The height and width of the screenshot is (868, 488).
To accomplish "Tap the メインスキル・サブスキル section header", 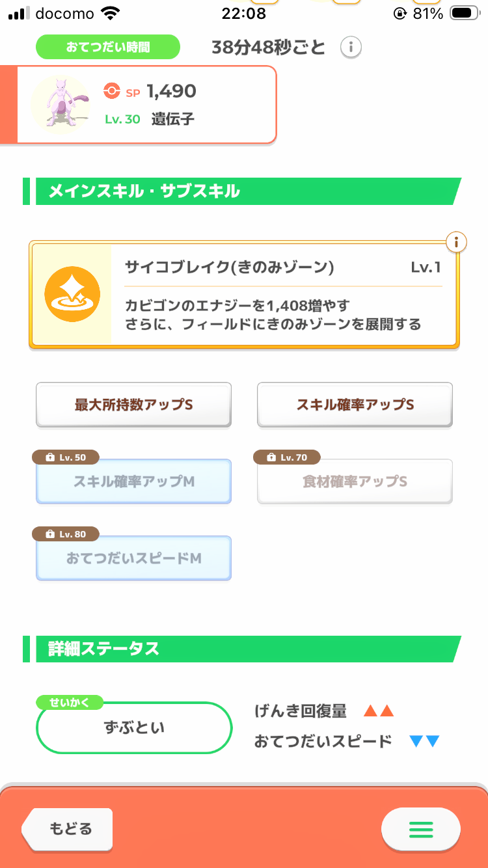I will click(242, 191).
